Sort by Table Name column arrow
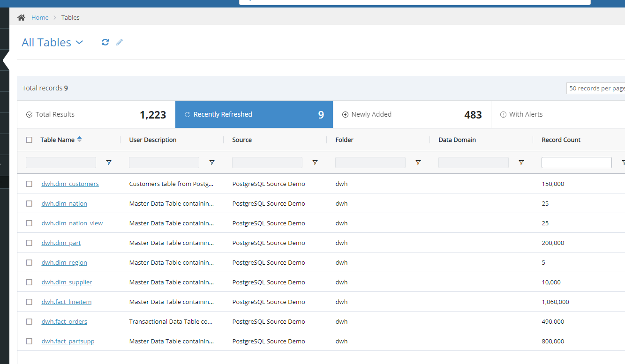This screenshot has height=364, width=625. (80, 139)
